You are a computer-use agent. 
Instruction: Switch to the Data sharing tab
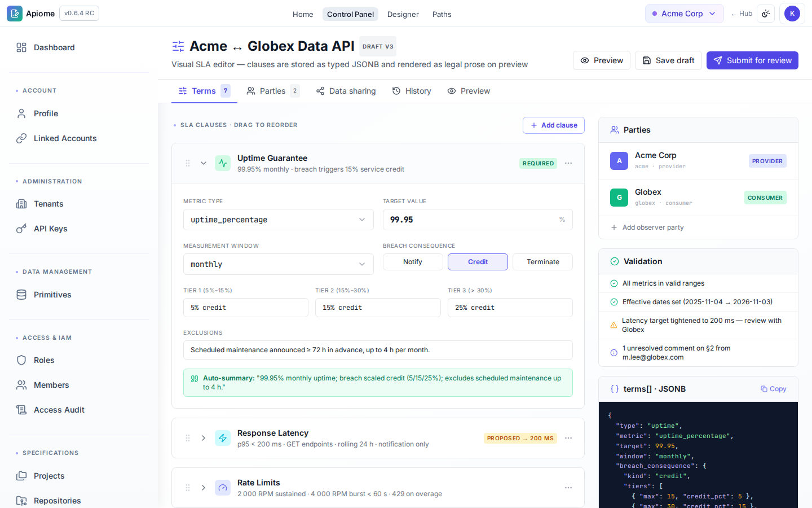coord(346,91)
